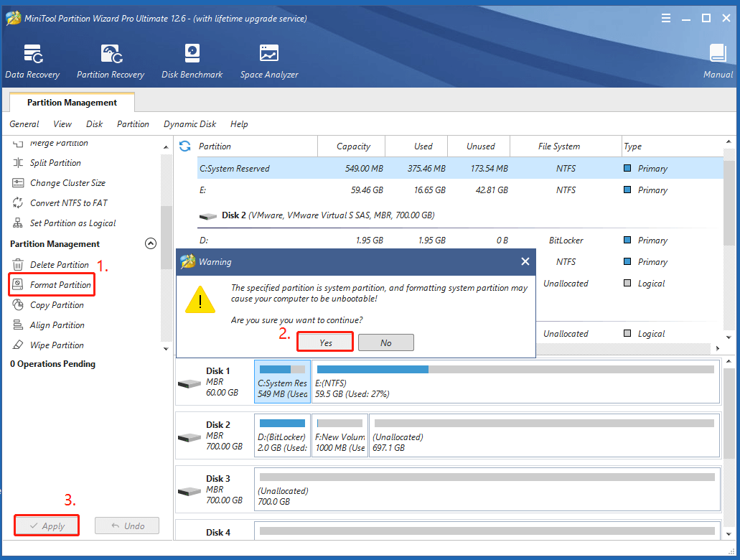Viewport: 740px width, 560px height.
Task: Collapse the Partition Management section
Action: point(151,243)
